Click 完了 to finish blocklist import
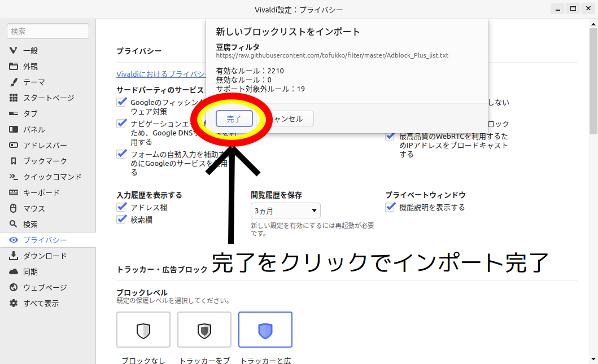598x364 pixels. (234, 119)
